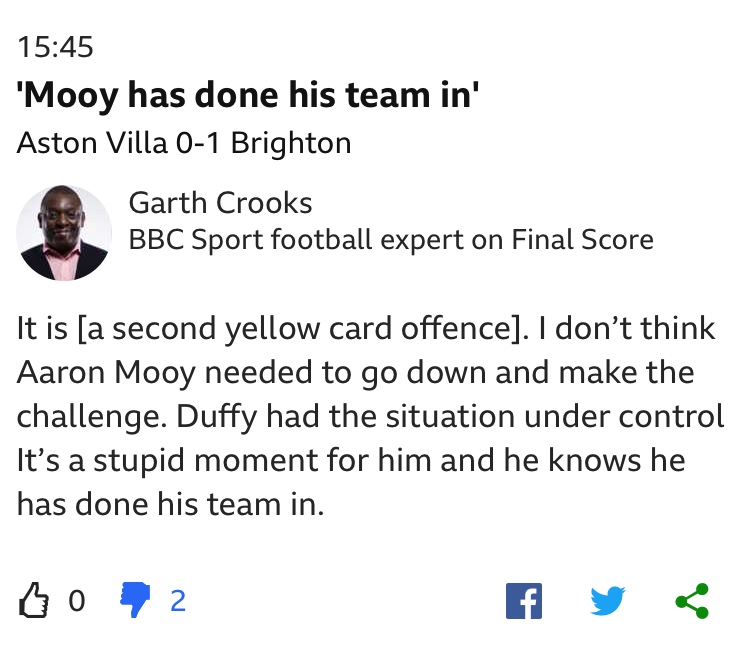Dislike the post with blue thumbs down
Screen dimensions: 750x659
[x=135, y=600]
